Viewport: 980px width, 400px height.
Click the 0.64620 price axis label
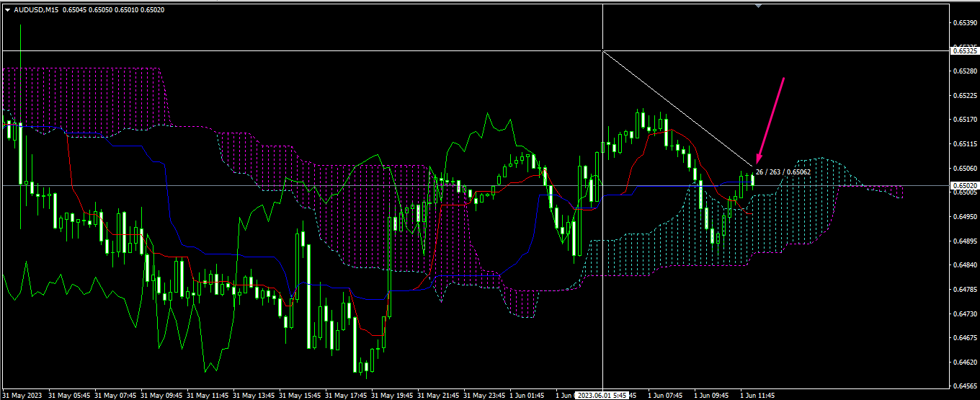[965, 363]
